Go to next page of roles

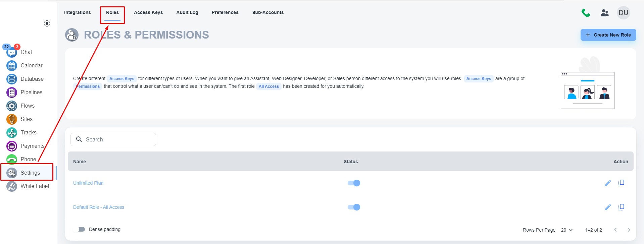coord(629,230)
